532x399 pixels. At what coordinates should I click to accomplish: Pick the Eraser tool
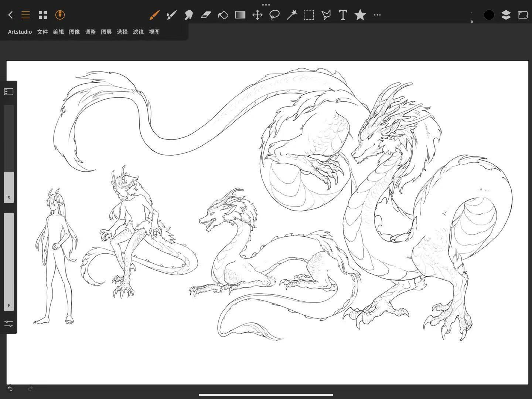[x=206, y=15]
